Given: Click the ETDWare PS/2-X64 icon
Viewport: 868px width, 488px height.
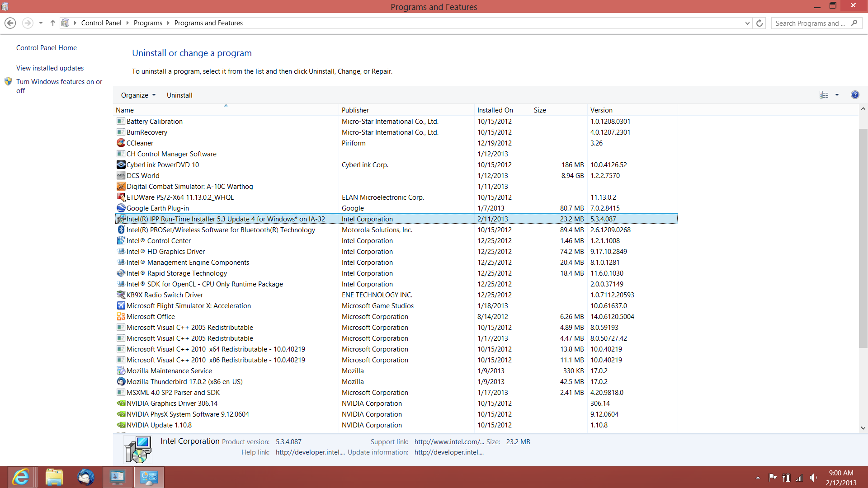Looking at the screenshot, I should point(121,197).
